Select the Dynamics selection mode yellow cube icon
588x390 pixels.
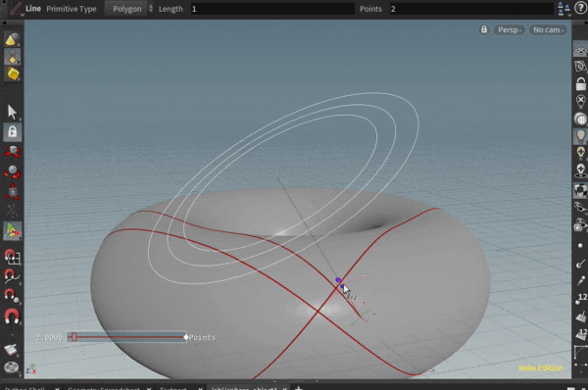(13, 73)
